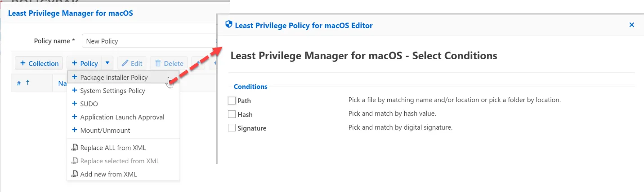Click the Replace ALL from XML option
The height and width of the screenshot is (192, 644).
(x=112, y=148)
